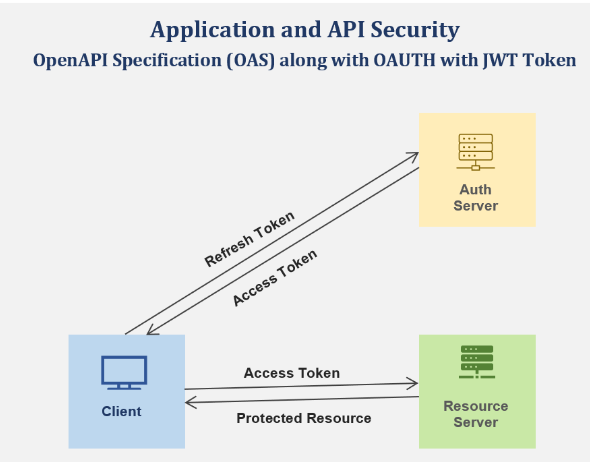Select the horizontal Access Token label
The image size is (590, 462).
pos(292,373)
